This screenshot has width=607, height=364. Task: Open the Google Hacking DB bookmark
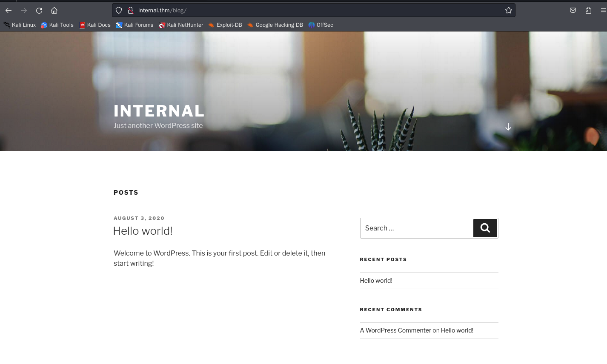(x=275, y=25)
